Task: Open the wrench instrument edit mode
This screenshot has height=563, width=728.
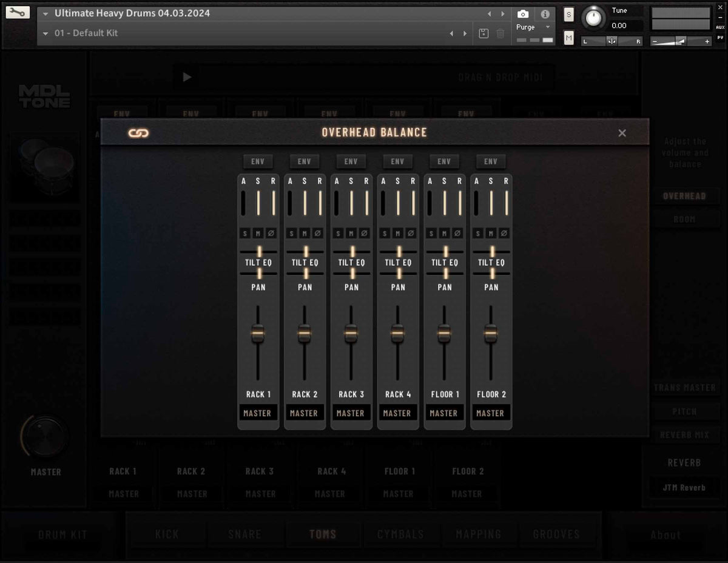Action: [18, 12]
